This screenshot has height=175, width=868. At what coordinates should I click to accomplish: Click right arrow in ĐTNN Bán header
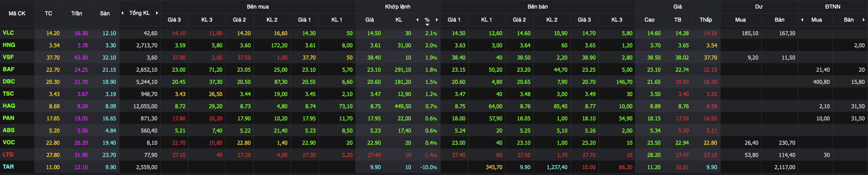coord(863,20)
